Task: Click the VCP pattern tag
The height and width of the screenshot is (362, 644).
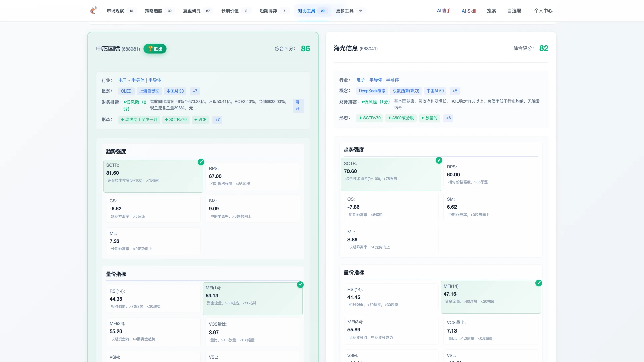Action: (x=200, y=120)
